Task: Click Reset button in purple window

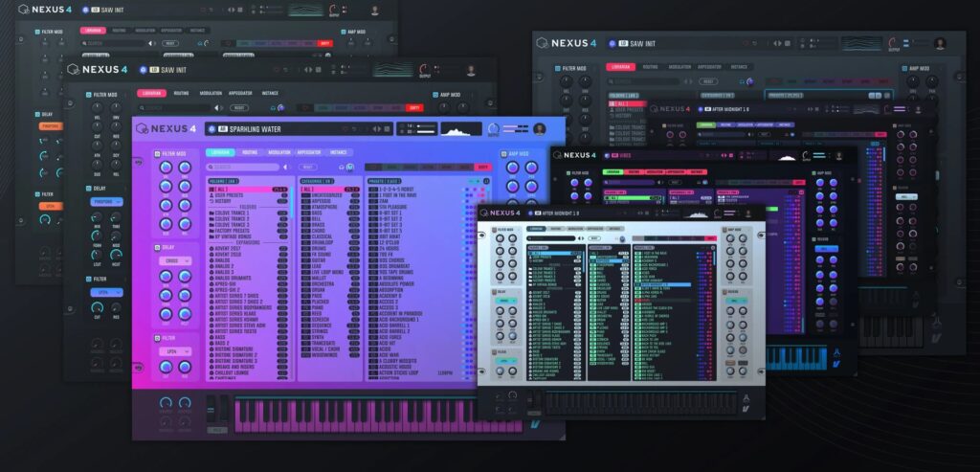Action: [x=307, y=167]
